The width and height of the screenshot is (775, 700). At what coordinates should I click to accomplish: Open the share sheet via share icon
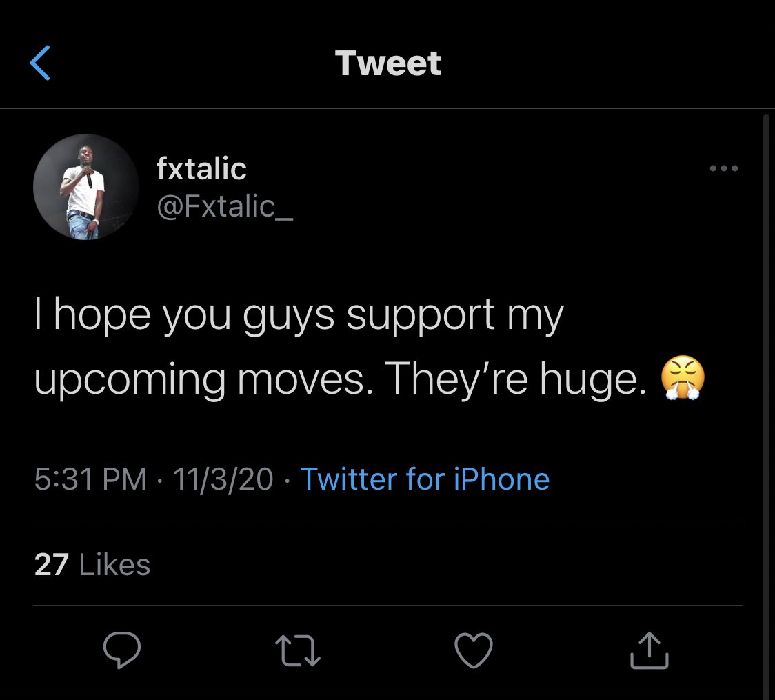(650, 650)
